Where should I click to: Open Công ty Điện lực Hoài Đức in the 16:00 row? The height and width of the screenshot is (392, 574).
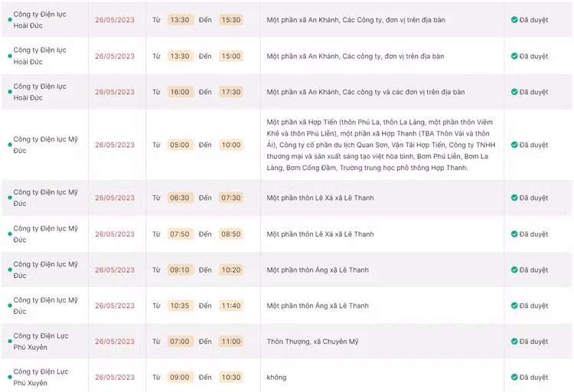click(40, 92)
